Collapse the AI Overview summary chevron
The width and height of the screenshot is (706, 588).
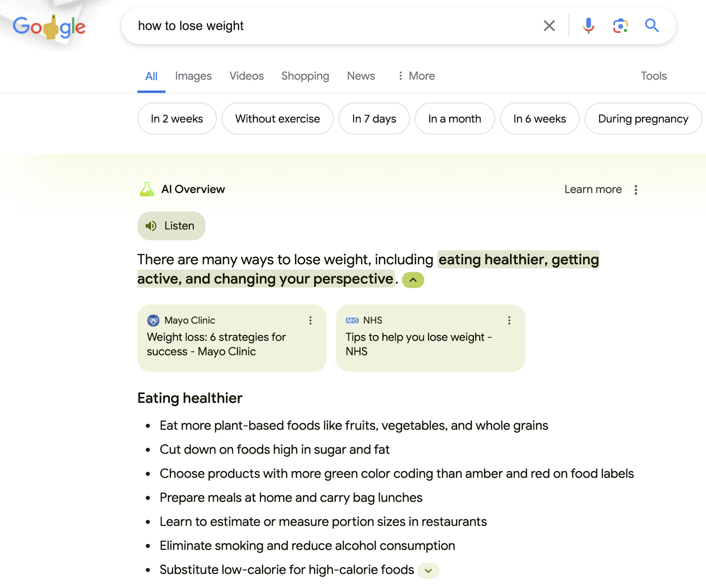(x=412, y=279)
